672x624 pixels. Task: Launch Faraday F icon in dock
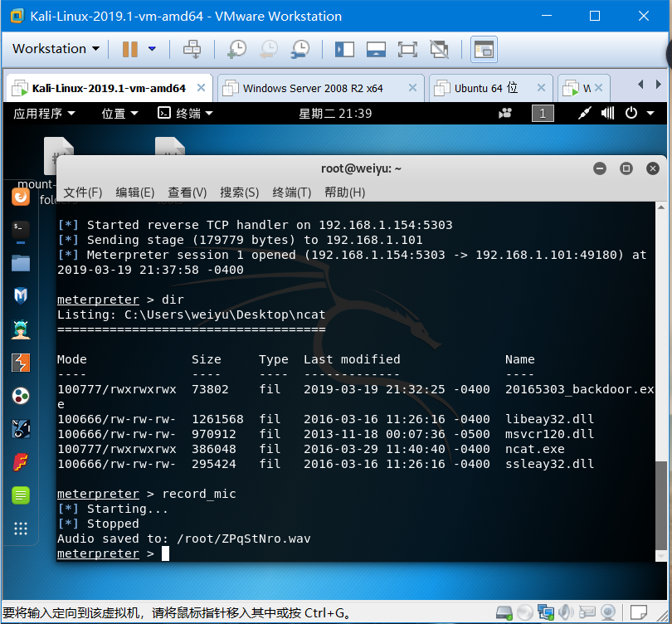click(21, 462)
